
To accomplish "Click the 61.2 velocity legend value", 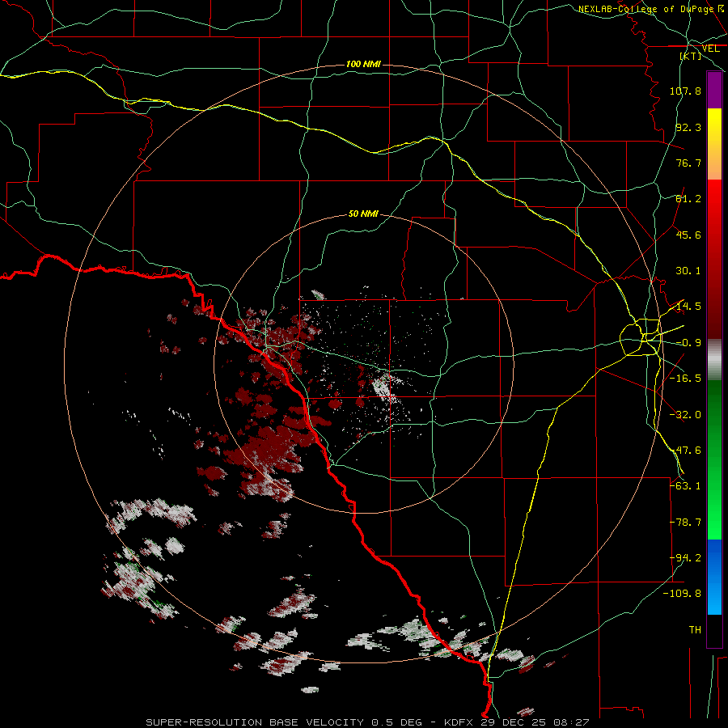I will pyautogui.click(x=688, y=199).
